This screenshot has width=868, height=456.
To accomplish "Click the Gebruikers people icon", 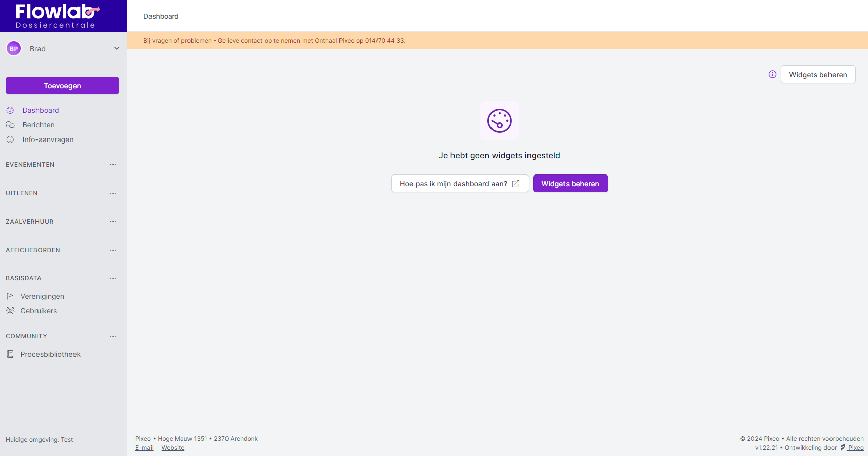I will click(x=10, y=311).
